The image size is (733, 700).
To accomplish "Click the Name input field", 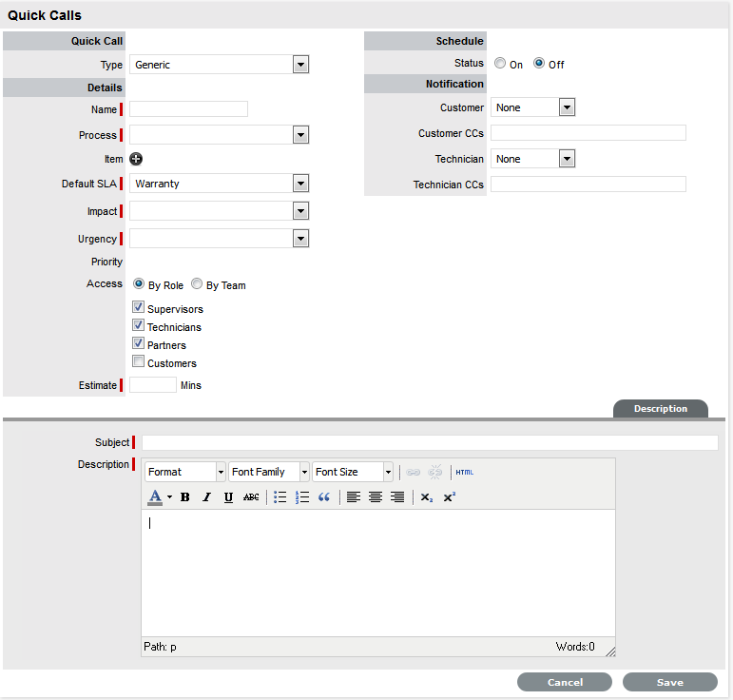I will tap(189, 109).
